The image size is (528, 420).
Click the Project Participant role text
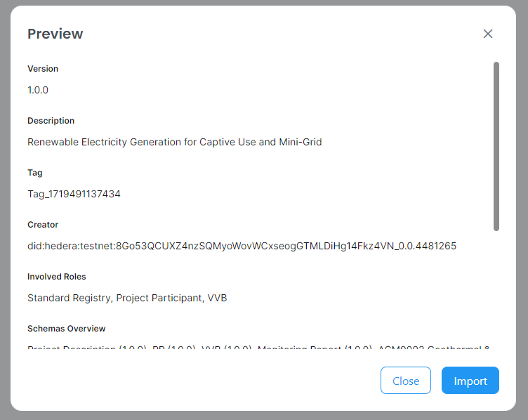[159, 298]
